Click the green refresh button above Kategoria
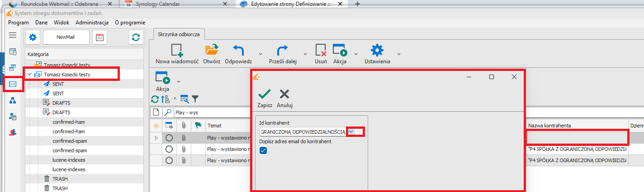The image size is (644, 192). [x=135, y=37]
